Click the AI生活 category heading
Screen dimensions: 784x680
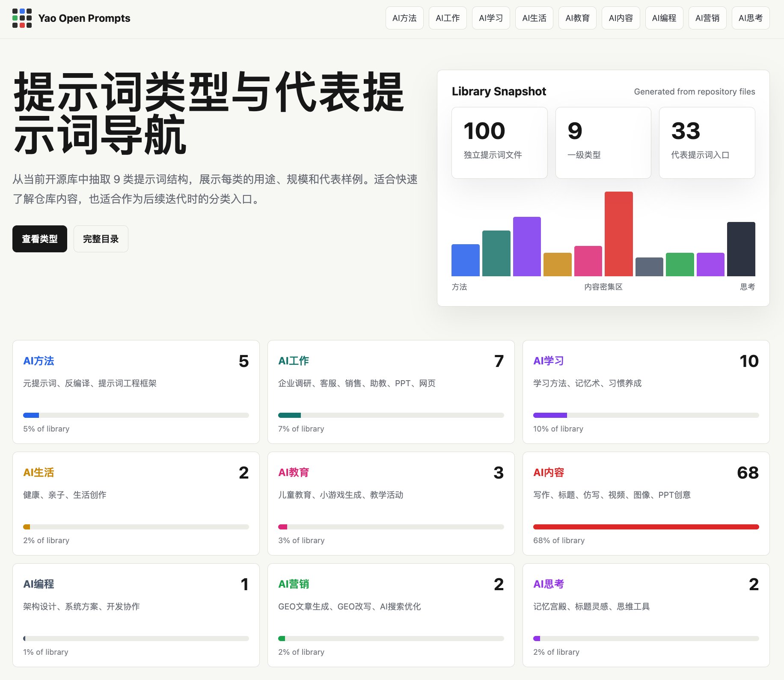click(x=39, y=473)
